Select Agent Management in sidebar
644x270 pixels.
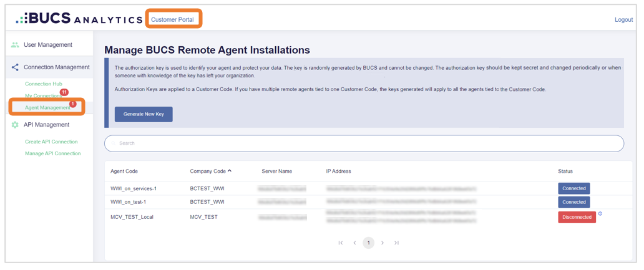tap(47, 107)
